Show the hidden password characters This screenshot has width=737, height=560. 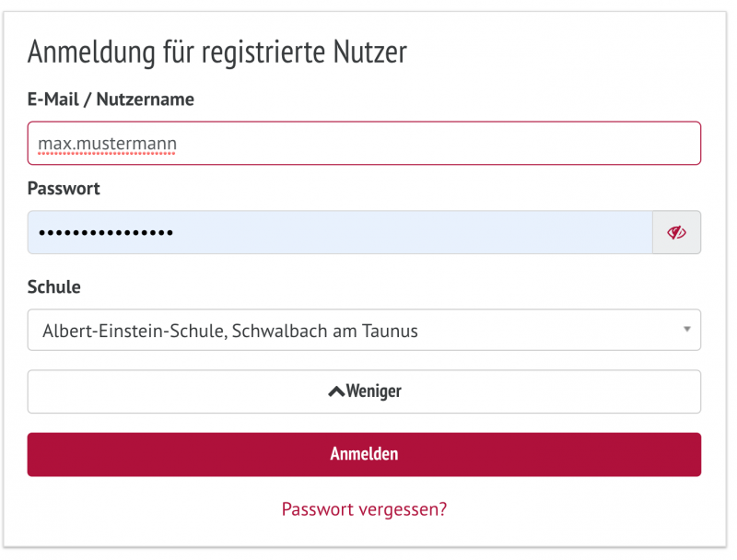[x=677, y=233]
